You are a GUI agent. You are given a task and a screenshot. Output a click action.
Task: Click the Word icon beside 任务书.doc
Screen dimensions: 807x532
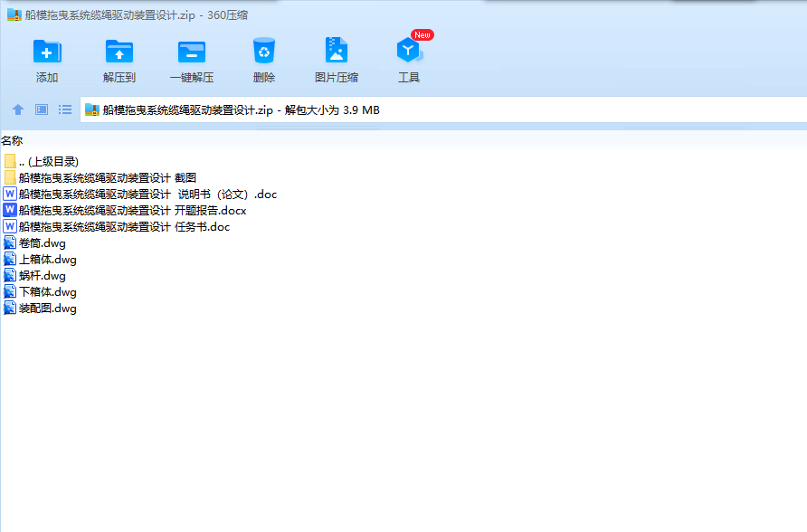(x=10, y=227)
